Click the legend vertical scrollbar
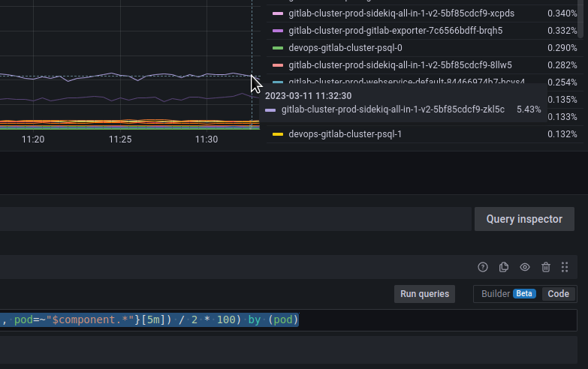Image resolution: width=588 pixels, height=369 pixels. pos(580,19)
